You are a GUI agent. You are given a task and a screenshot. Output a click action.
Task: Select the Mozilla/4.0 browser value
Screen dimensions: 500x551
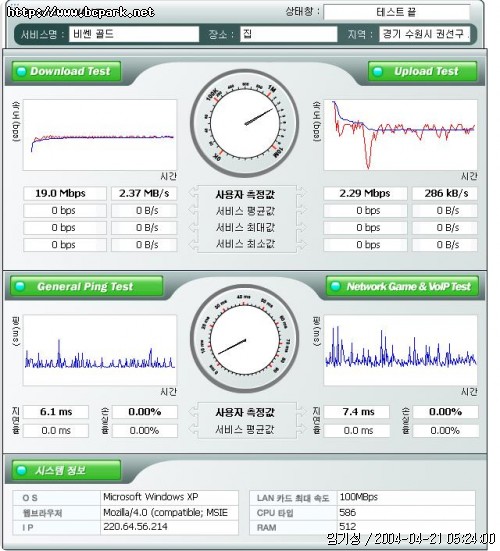[x=165, y=513]
